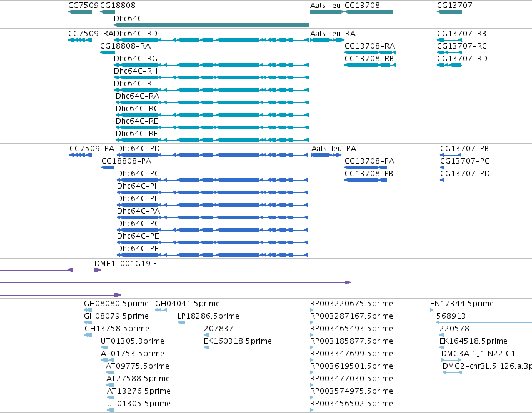Click EST AT01753.5prime
This screenshot has height=413, width=532.
pos(133,354)
